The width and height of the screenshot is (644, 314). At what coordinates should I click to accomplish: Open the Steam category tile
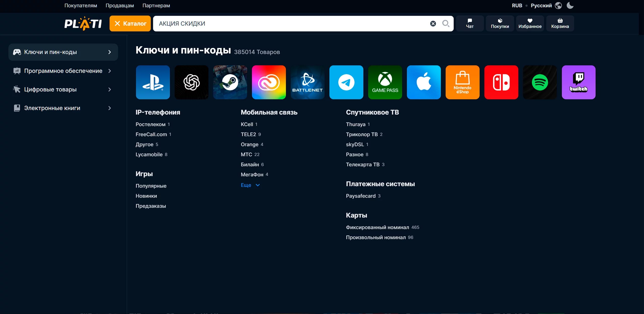[x=230, y=82]
